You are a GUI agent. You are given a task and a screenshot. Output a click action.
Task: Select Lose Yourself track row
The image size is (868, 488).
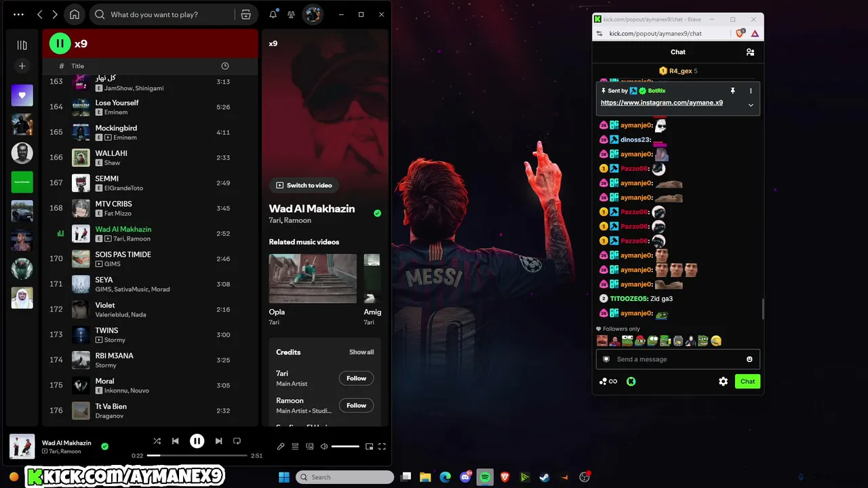150,107
